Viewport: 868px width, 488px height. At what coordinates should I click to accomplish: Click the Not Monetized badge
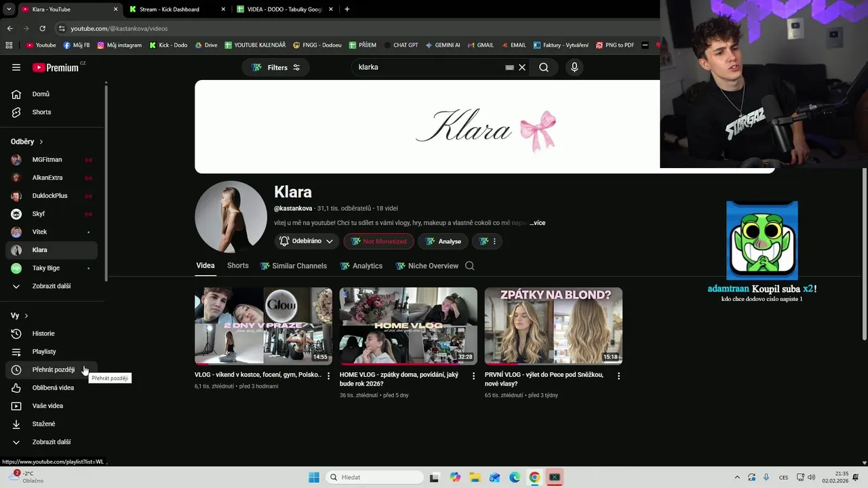click(x=379, y=241)
